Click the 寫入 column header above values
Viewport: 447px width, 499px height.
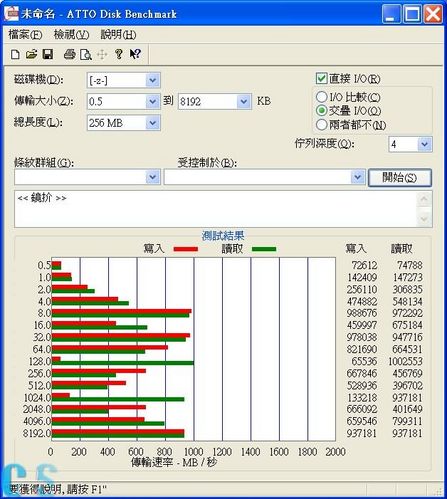click(356, 249)
